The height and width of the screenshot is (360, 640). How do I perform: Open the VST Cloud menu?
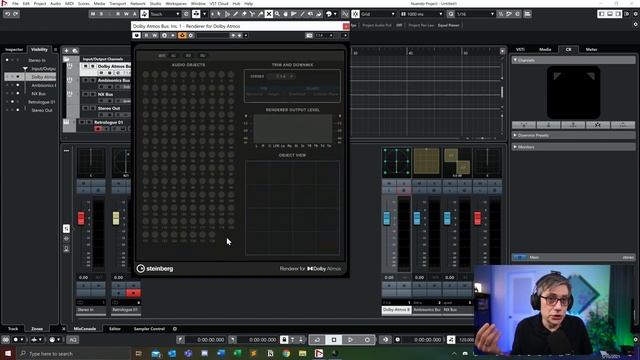pyautogui.click(x=219, y=3)
